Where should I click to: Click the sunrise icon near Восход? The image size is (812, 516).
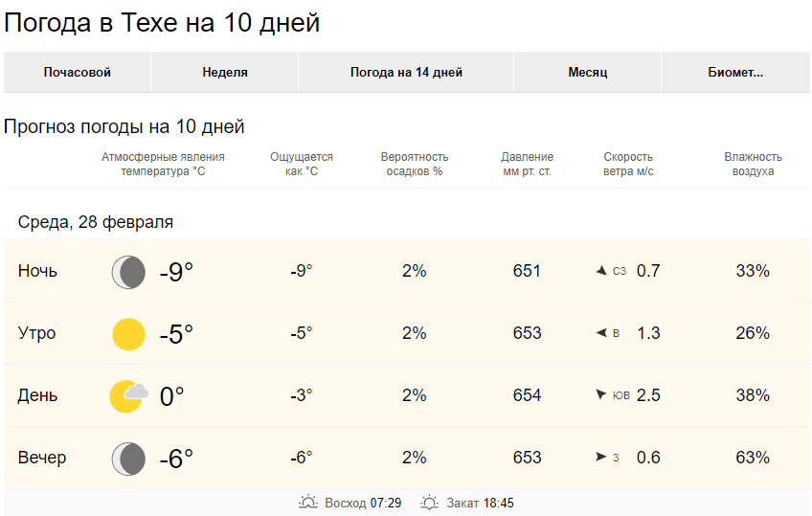(x=308, y=503)
